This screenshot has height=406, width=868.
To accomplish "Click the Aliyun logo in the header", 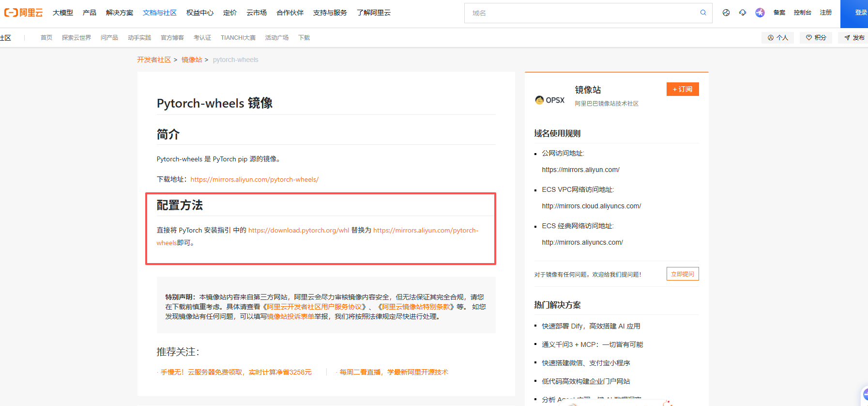I will coord(24,13).
